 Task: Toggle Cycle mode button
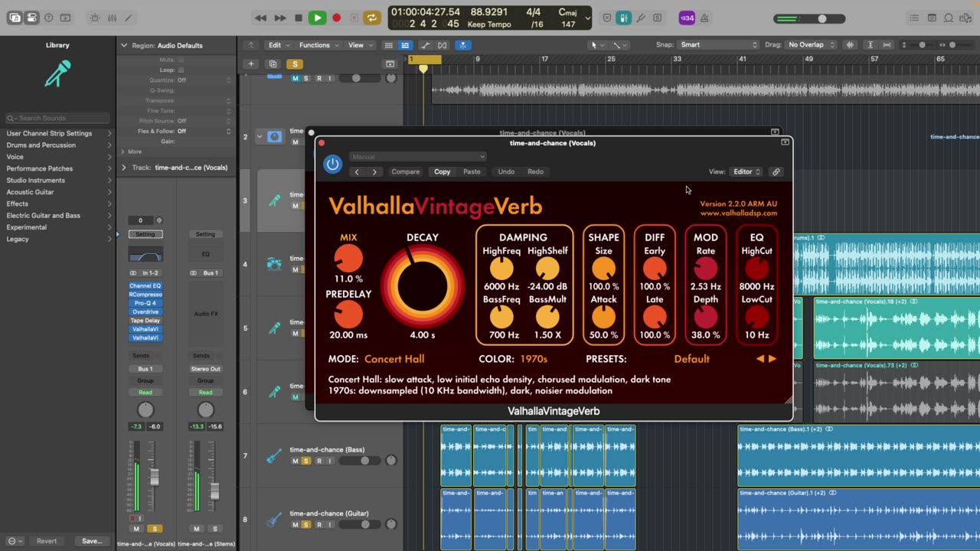click(372, 18)
